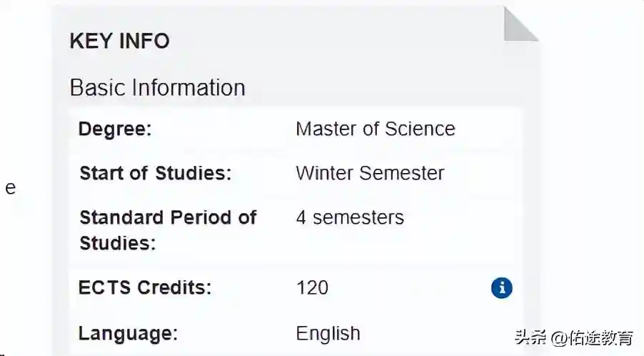The width and height of the screenshot is (644, 356).
Task: Select the Master of Science value
Action: pos(375,129)
